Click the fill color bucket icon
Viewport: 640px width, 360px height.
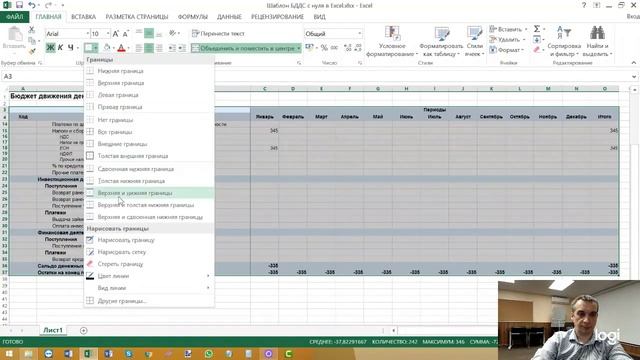pyautogui.click(x=107, y=48)
